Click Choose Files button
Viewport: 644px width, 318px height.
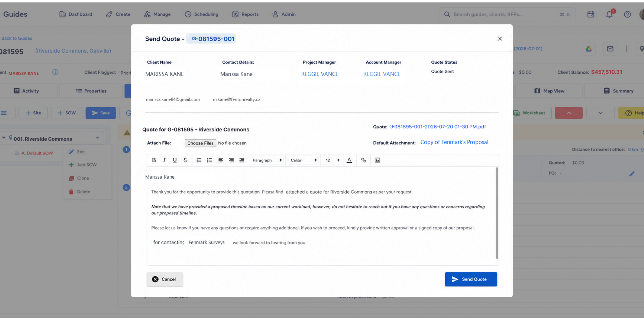[x=200, y=143]
